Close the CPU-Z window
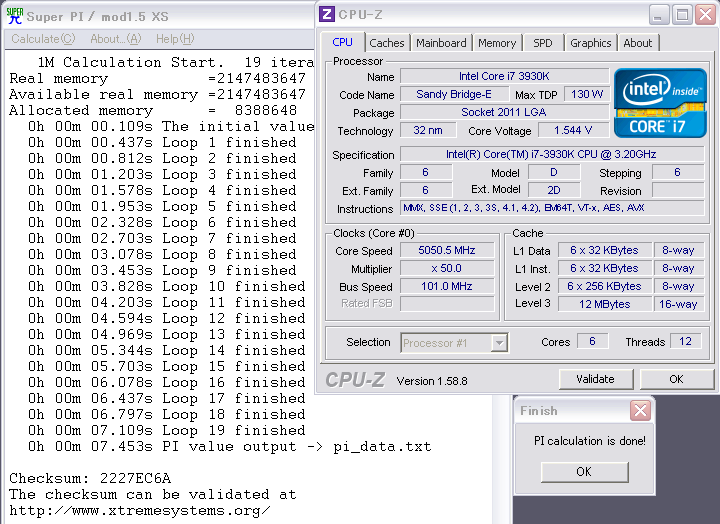The image size is (720, 524). (x=704, y=14)
